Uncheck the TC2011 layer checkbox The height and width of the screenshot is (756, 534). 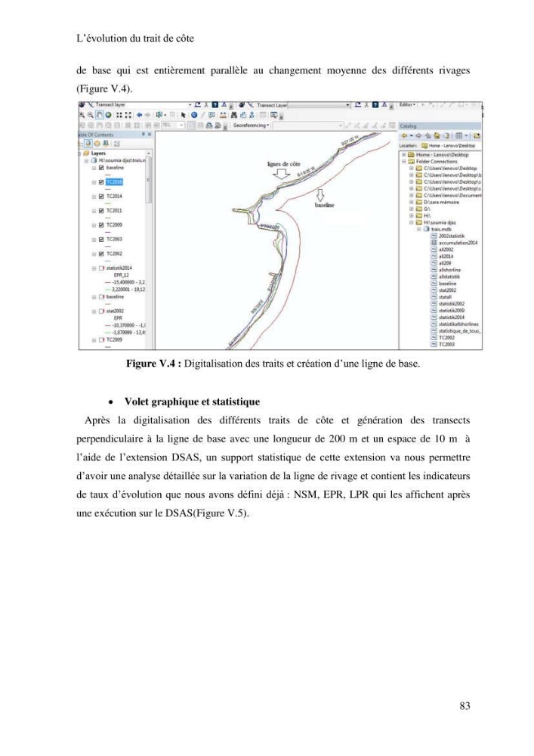pos(101,211)
